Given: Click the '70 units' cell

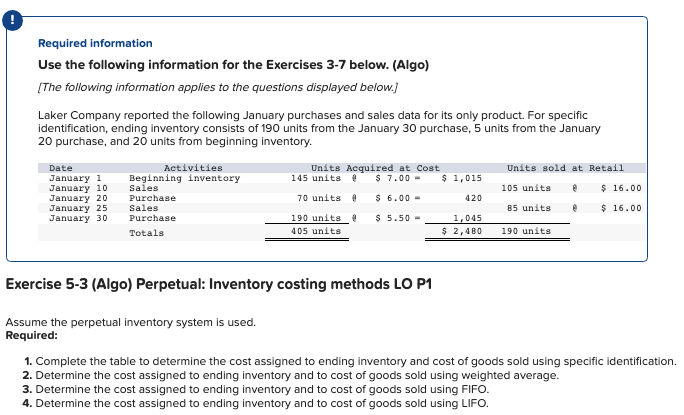Looking at the screenshot, I should click(319, 198).
